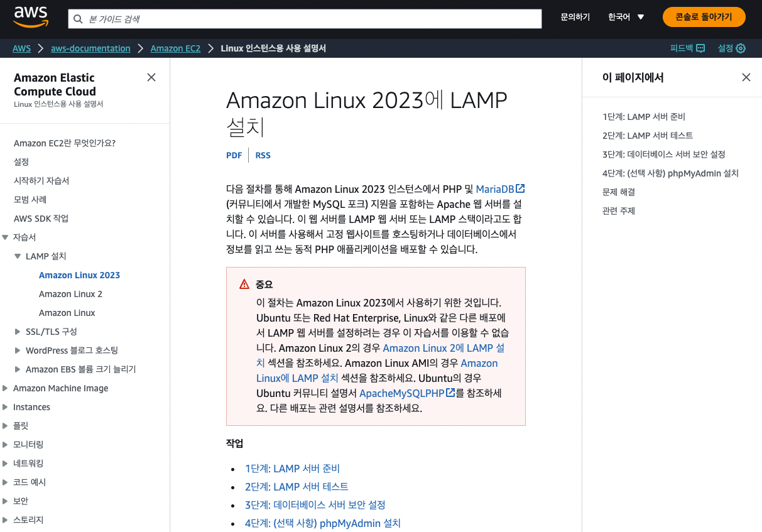Click the breadcrumb chevron after aws-documentation
This screenshot has width=762, height=532.
coord(141,48)
